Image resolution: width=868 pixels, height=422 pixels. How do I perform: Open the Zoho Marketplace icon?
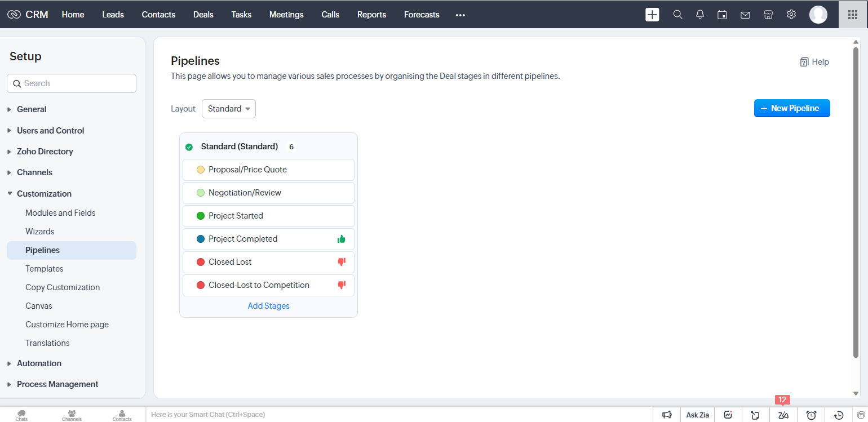point(768,14)
